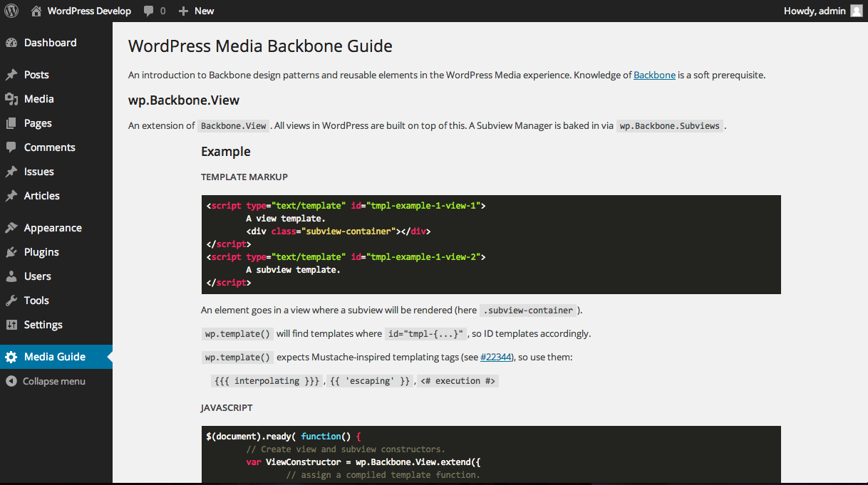Click the WordPress logo icon in admin bar
This screenshot has width=868, height=485.
click(x=11, y=11)
